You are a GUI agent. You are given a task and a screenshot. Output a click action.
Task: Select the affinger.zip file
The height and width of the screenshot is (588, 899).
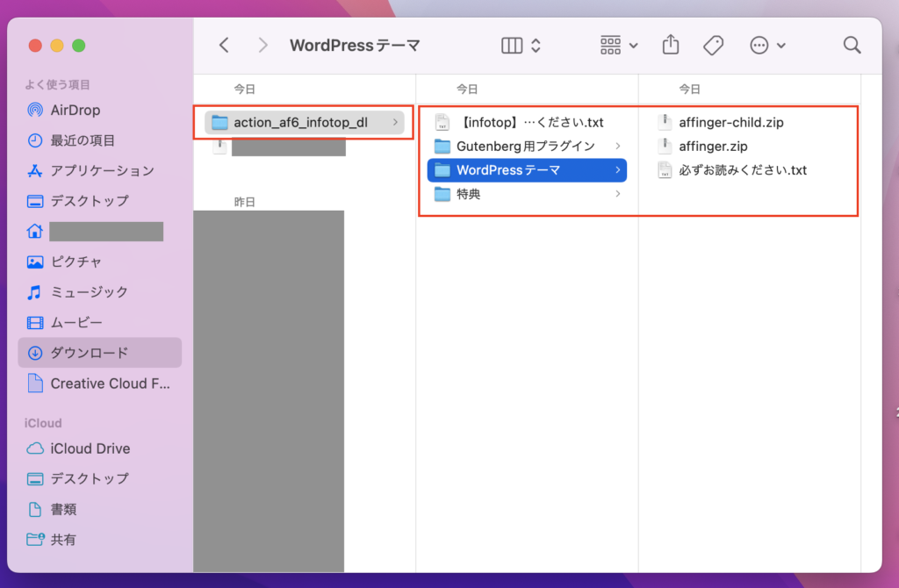[x=713, y=147]
